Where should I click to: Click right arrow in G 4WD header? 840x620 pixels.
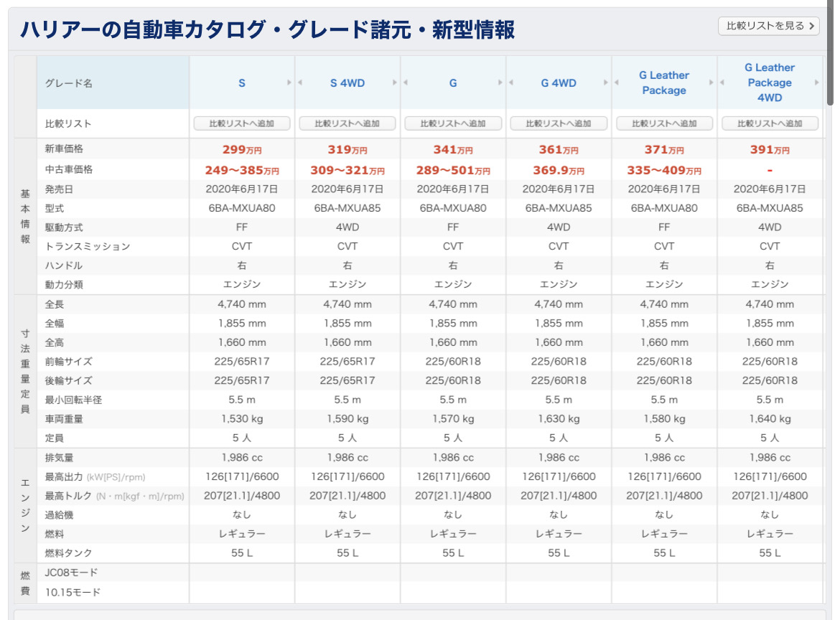tap(605, 83)
